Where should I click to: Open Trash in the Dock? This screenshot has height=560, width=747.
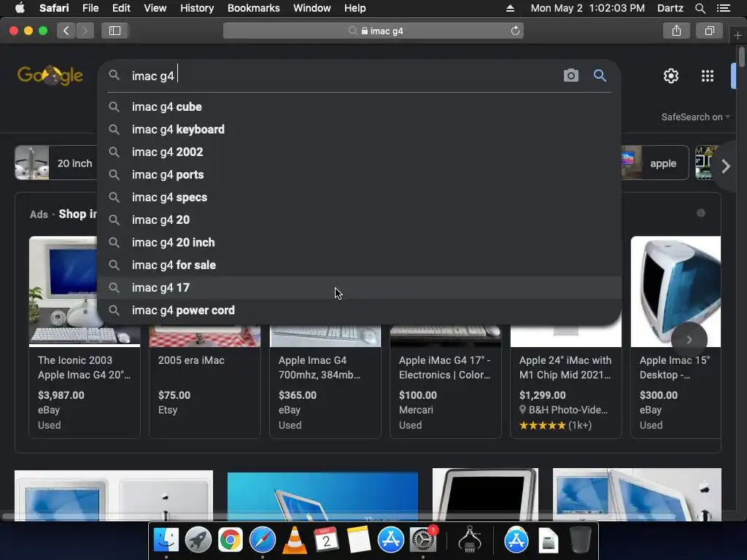580,540
